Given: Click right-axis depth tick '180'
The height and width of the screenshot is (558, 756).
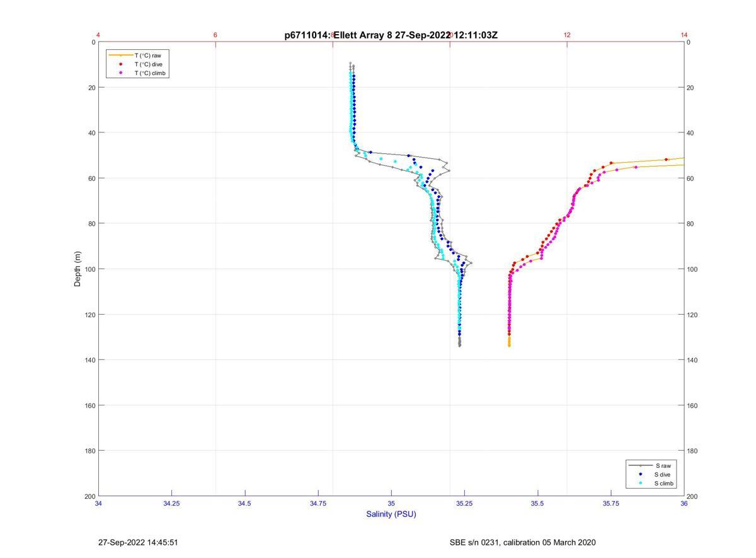Looking at the screenshot, I should 693,451.
